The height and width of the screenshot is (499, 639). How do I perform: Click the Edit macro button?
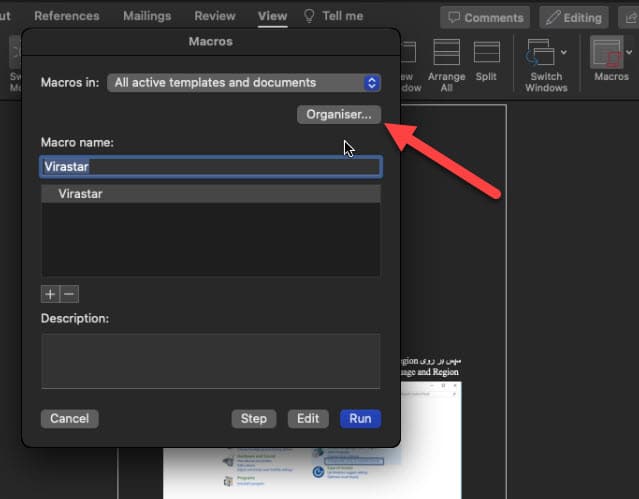pos(308,419)
